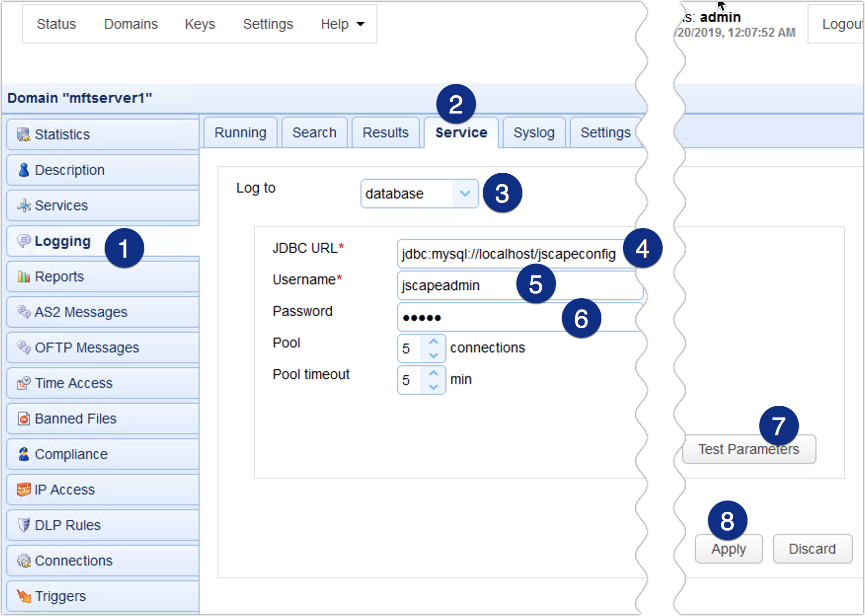Select the DLP Rules shield icon
865x616 pixels.
pos(23,525)
